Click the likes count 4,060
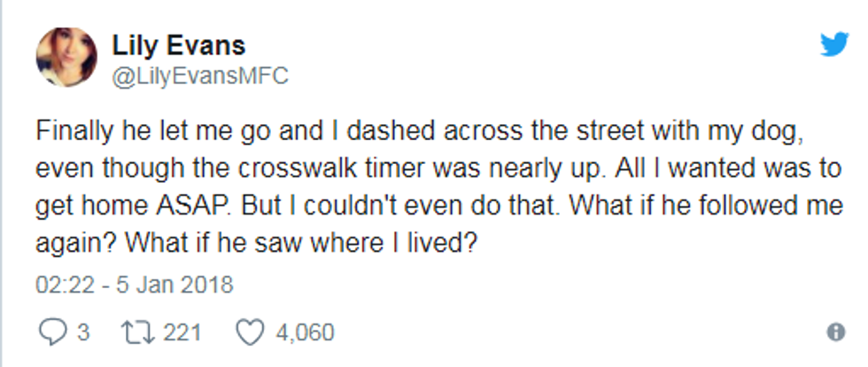The width and height of the screenshot is (868, 367). coord(305,332)
